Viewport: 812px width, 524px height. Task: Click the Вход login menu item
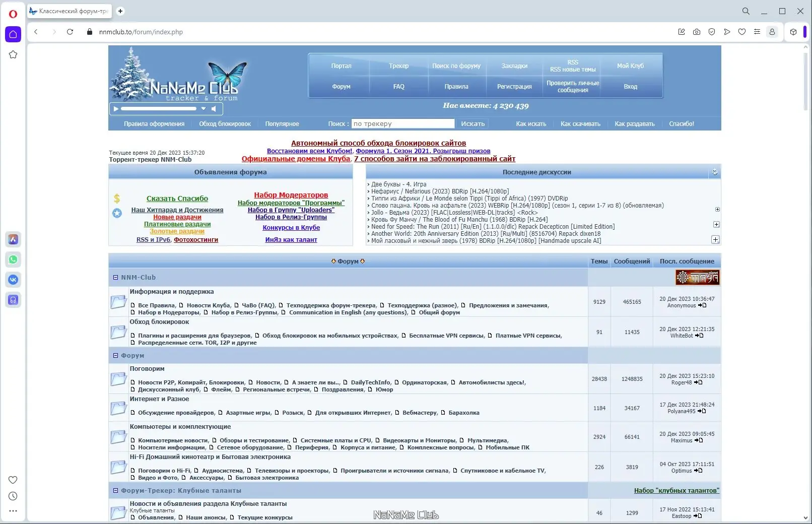(x=631, y=87)
